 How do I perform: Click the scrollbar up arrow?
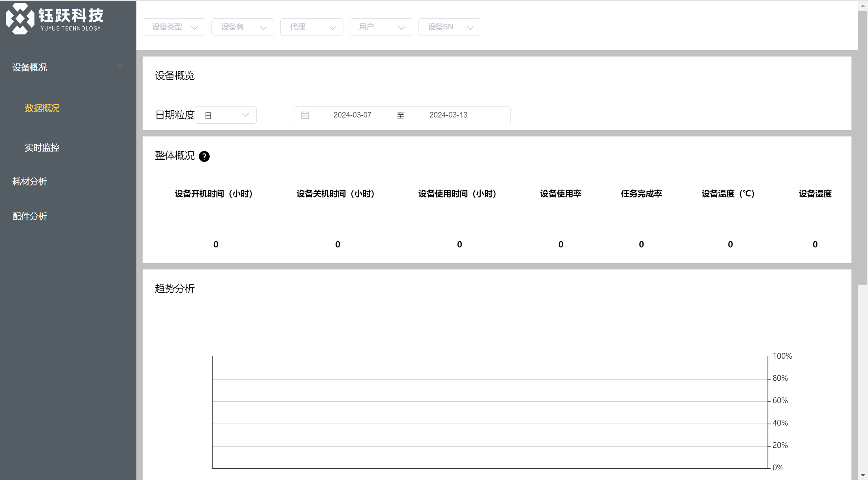(862, 6)
